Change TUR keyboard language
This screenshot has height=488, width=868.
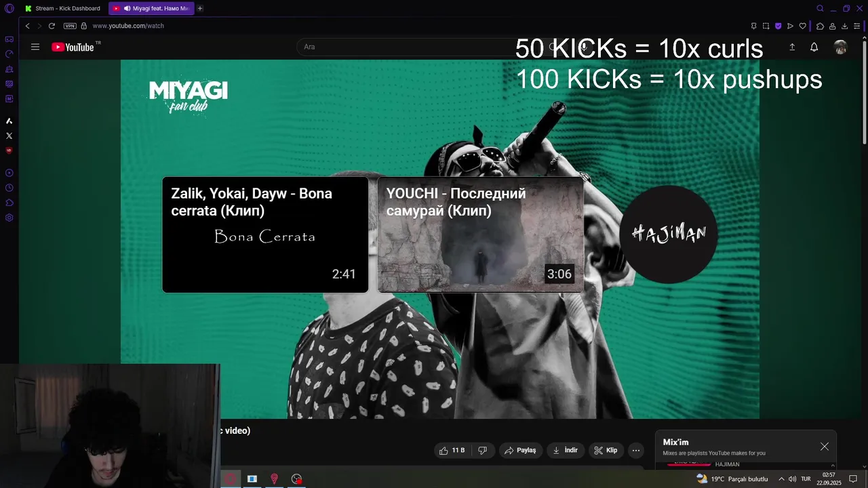[x=806, y=479]
